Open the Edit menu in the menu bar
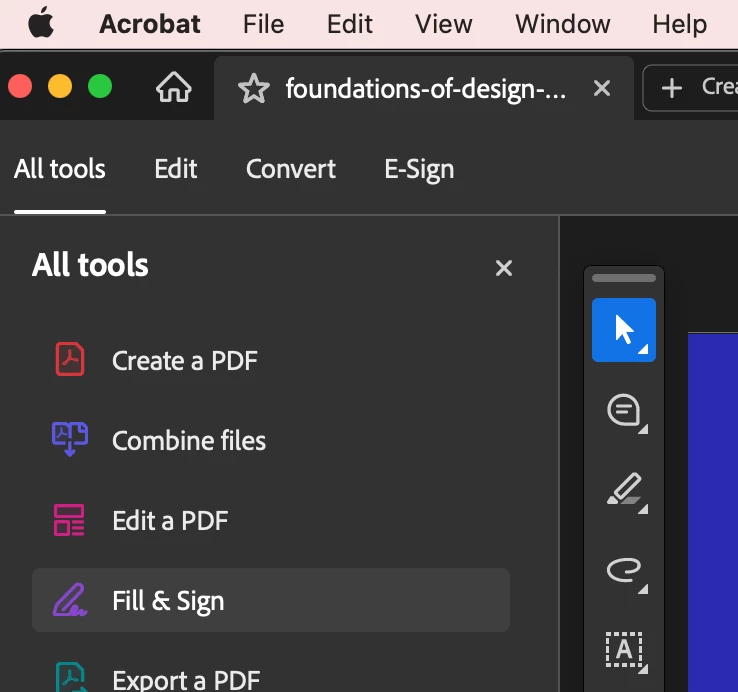738x692 pixels. pyautogui.click(x=350, y=24)
